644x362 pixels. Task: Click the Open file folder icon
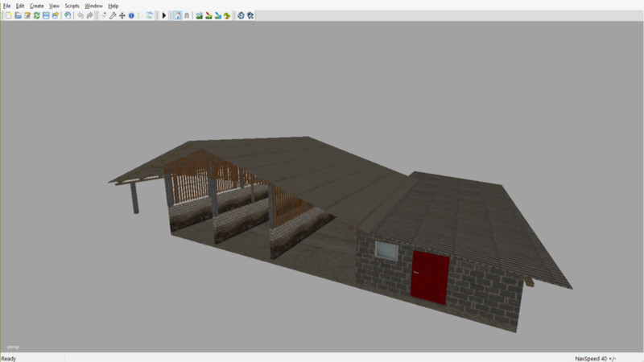(x=18, y=15)
